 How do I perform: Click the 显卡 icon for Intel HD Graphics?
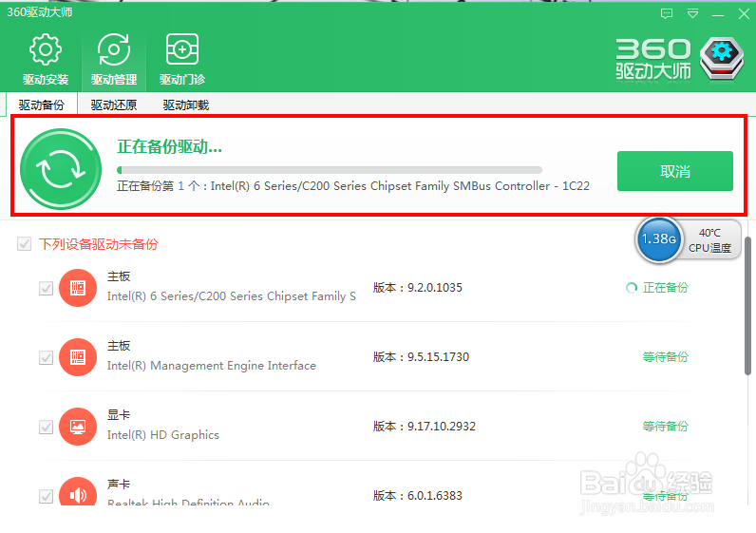pyautogui.click(x=78, y=427)
